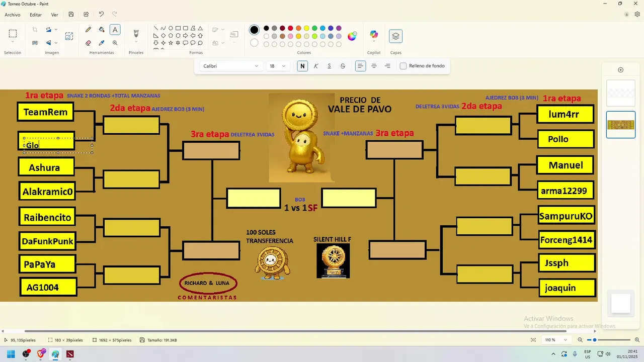This screenshot has width=644, height=362.
Task: Click the zoom in magnifier button
Action: pos(637,340)
